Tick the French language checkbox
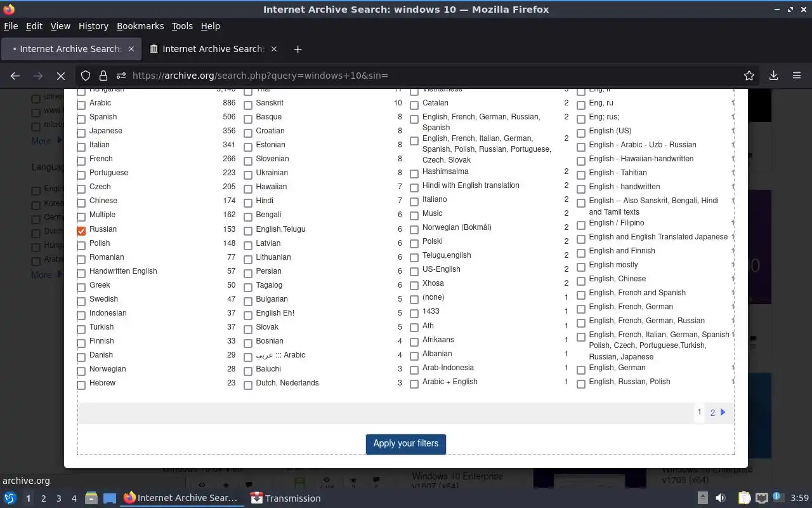812x508 pixels. click(x=81, y=161)
